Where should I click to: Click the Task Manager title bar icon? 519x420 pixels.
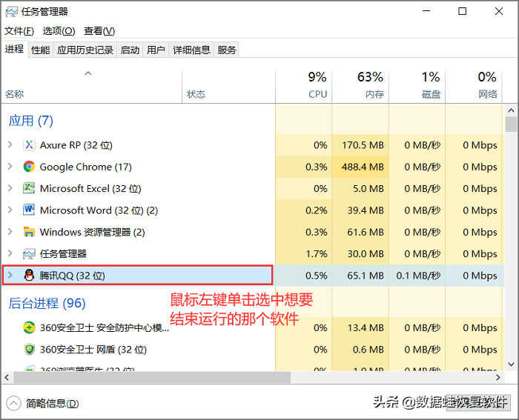coord(11,12)
